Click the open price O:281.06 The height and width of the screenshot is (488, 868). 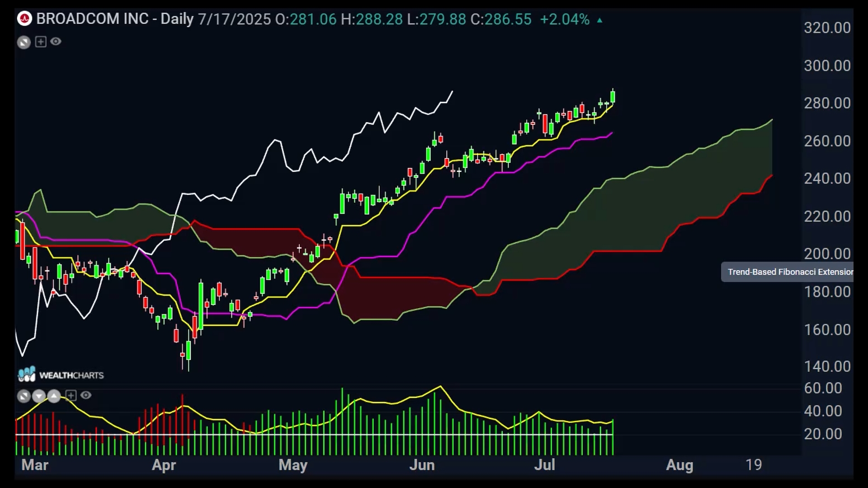pyautogui.click(x=306, y=19)
